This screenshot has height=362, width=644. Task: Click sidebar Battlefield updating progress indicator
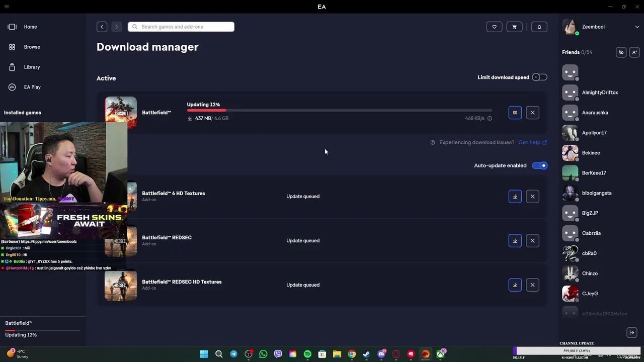pyautogui.click(x=43, y=330)
